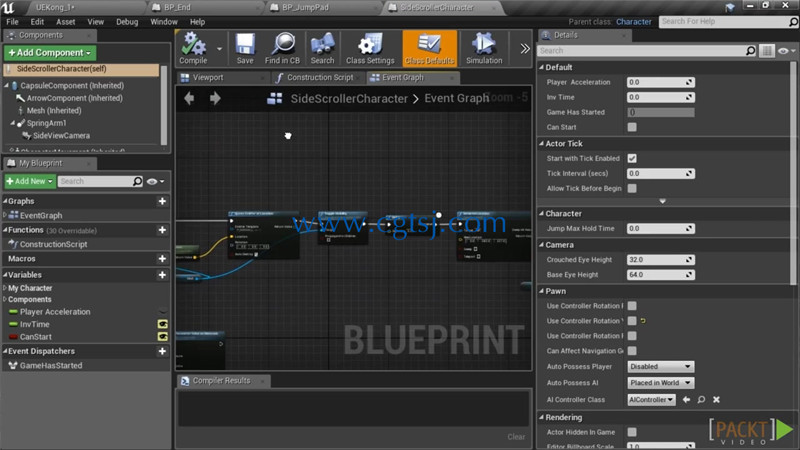This screenshot has width=800, height=450.
Task: Toggle InvTime variable visibility eye
Action: (163, 324)
